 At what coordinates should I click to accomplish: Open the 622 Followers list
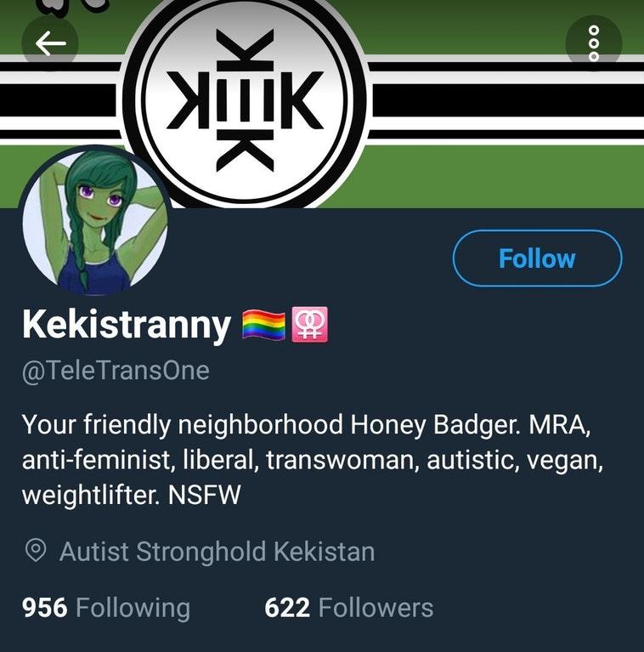click(349, 608)
